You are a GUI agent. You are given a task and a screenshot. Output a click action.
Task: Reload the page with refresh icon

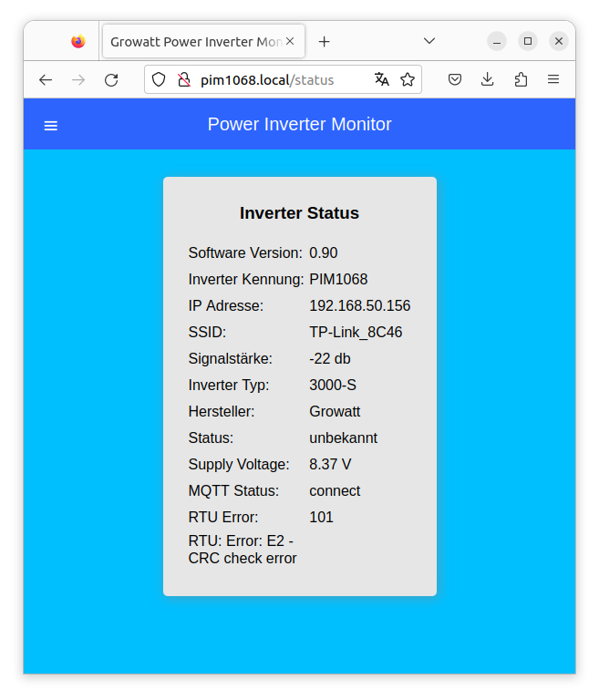point(111,80)
